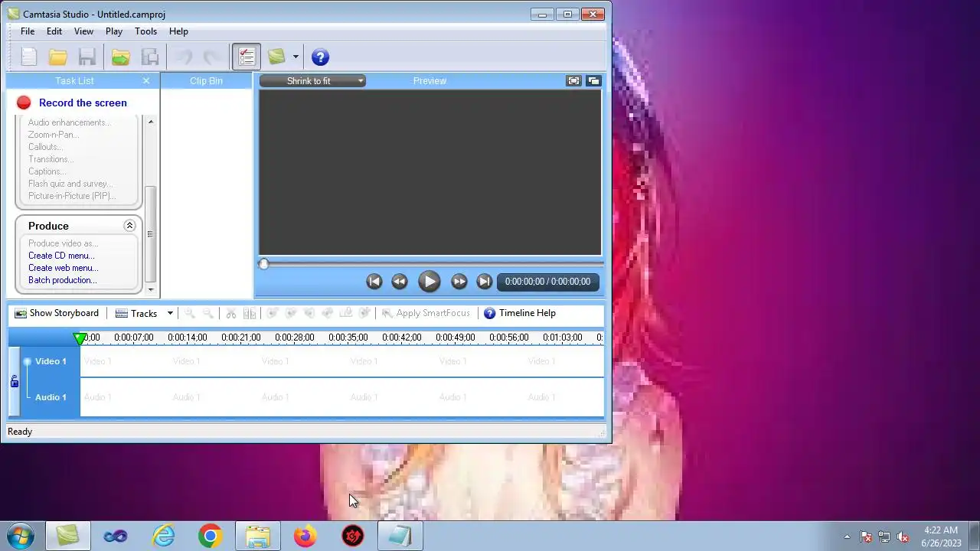The height and width of the screenshot is (551, 980).
Task: Click the Apply SmartFocus button
Action: (426, 313)
